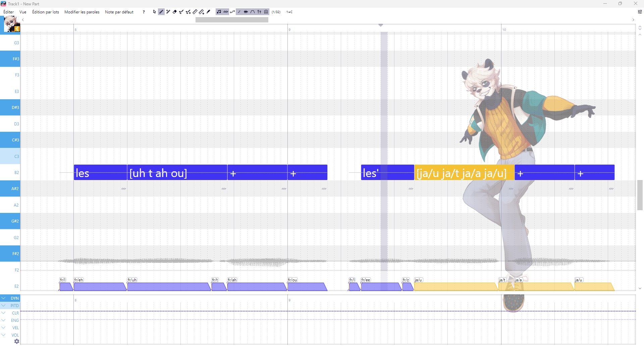Open the Modifier les paroles menu

(x=82, y=12)
